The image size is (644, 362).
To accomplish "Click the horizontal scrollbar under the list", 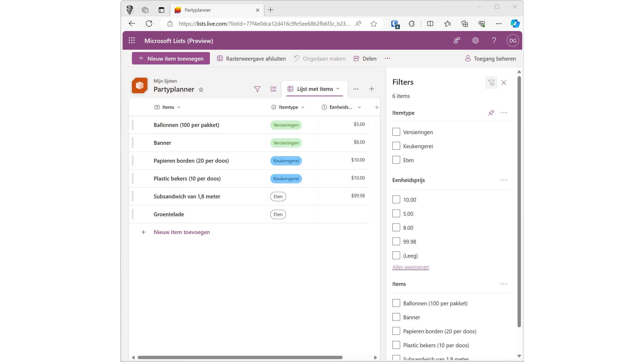I will (x=240, y=357).
